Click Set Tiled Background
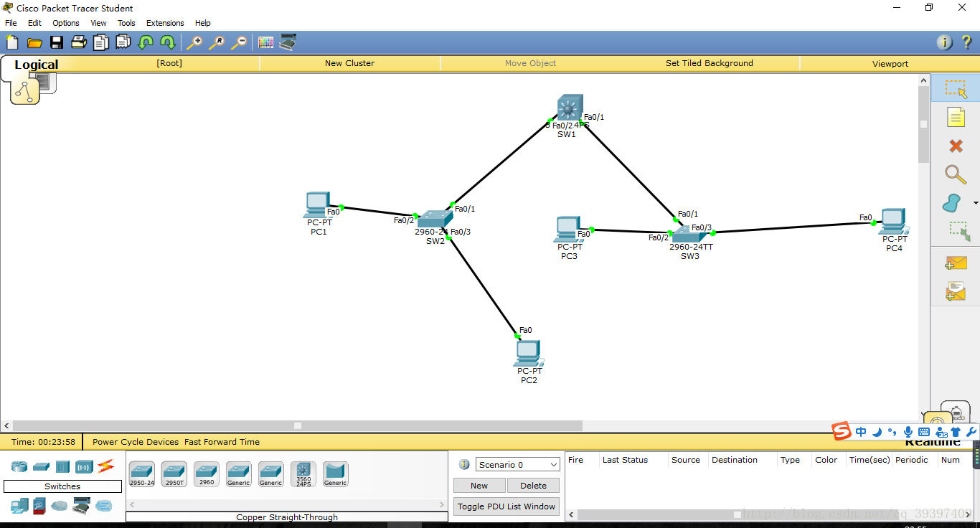The image size is (980, 528). pos(710,63)
